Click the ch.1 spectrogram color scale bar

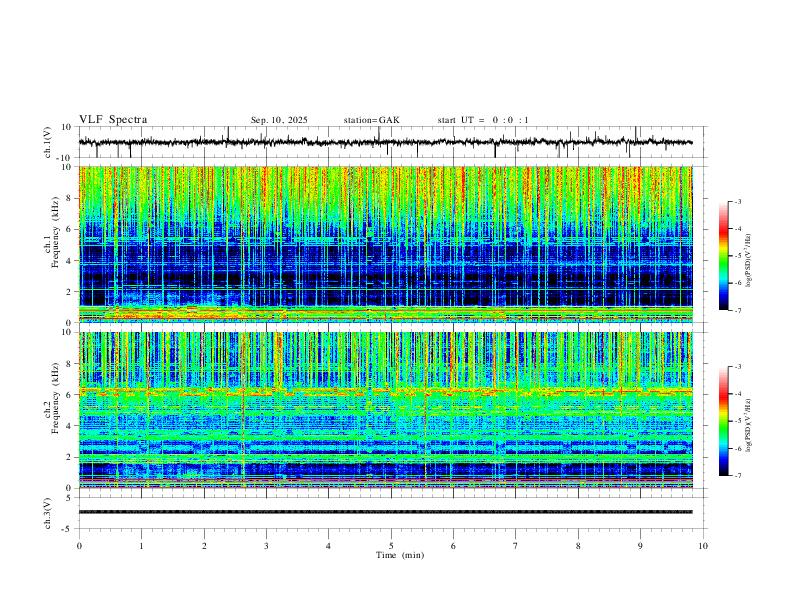click(724, 256)
